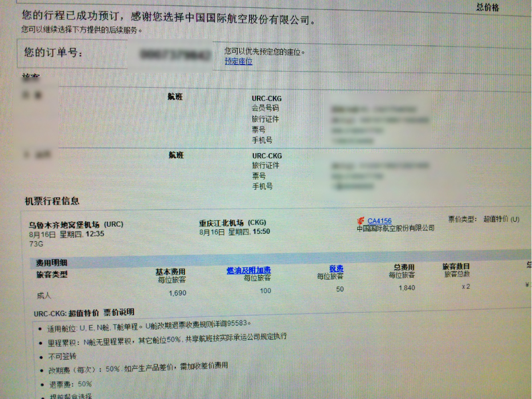The height and width of the screenshot is (399, 532).
Task: Open the 预定座位 seat reservation link
Action: pyautogui.click(x=239, y=62)
